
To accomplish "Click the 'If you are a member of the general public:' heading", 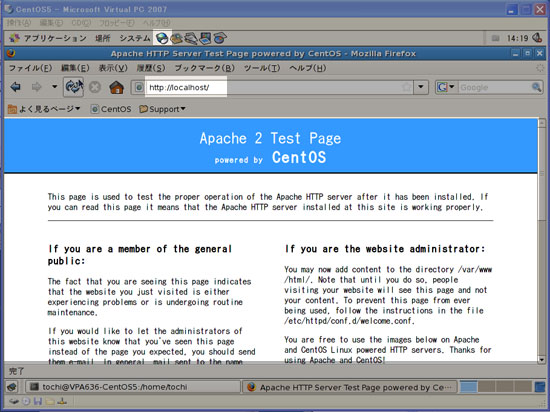I will click(x=140, y=255).
